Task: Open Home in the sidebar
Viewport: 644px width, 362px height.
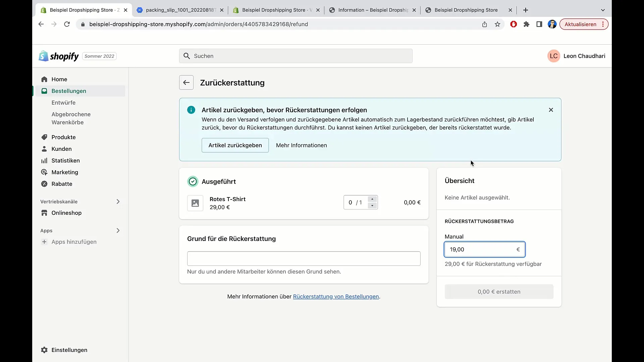Action: click(x=59, y=79)
